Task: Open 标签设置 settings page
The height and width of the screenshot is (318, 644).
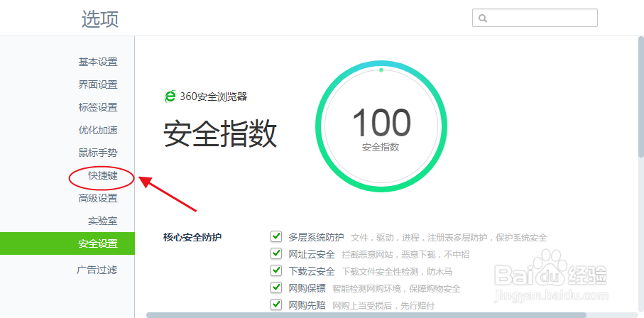Action: (98, 108)
